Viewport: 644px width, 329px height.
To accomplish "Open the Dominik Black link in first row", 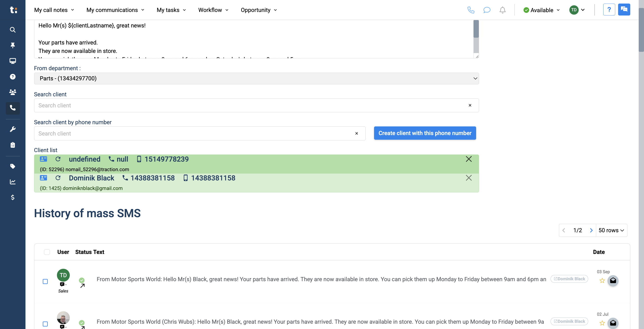I will (569, 279).
